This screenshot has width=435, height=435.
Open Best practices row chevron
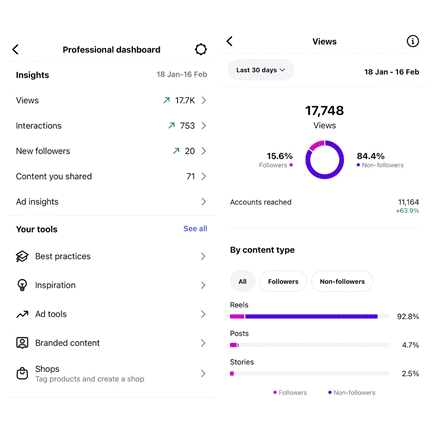pos(203,256)
